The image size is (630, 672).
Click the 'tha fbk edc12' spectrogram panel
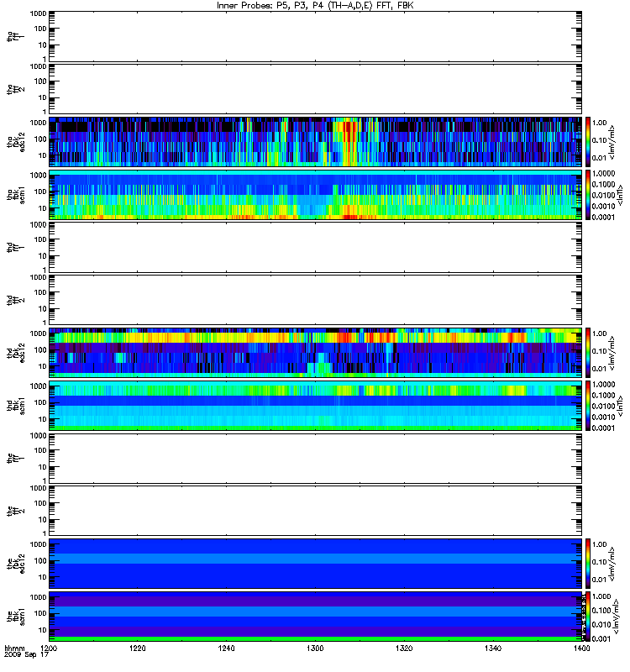pyautogui.click(x=316, y=141)
